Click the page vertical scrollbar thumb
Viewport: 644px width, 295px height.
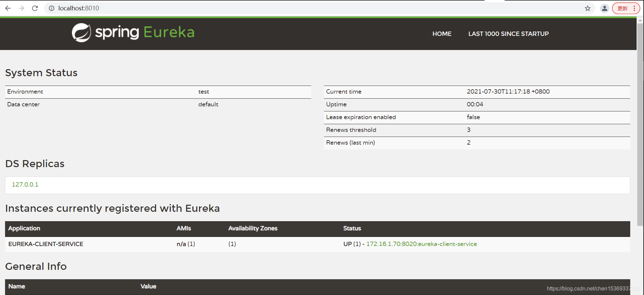coord(640,124)
